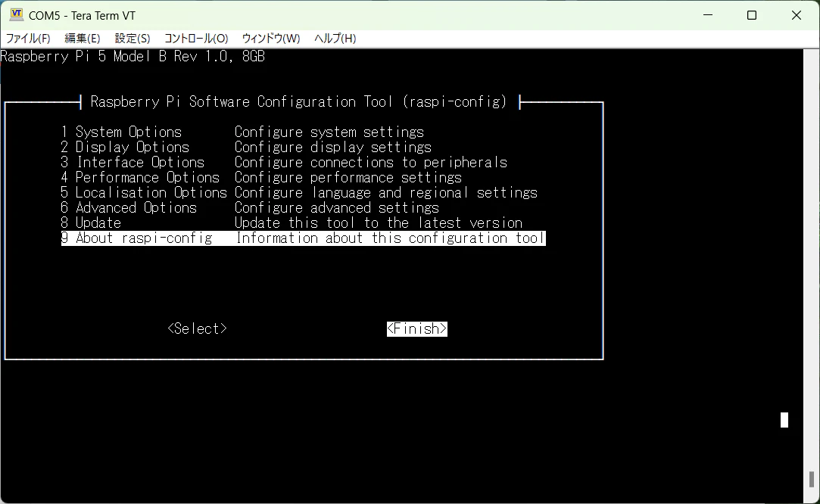Open the ウィンドウ(W) menu
820x504 pixels.
pyautogui.click(x=271, y=38)
